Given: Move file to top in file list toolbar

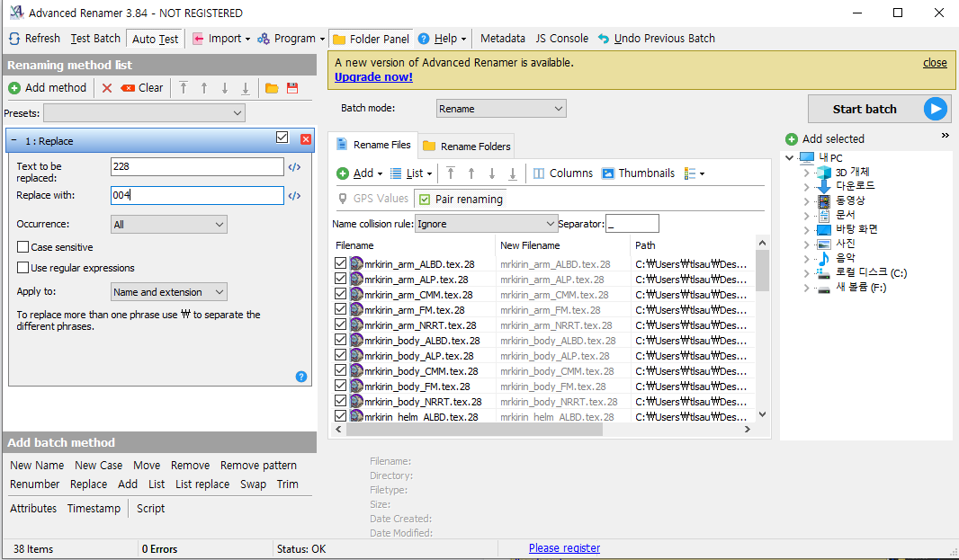Looking at the screenshot, I should (451, 173).
